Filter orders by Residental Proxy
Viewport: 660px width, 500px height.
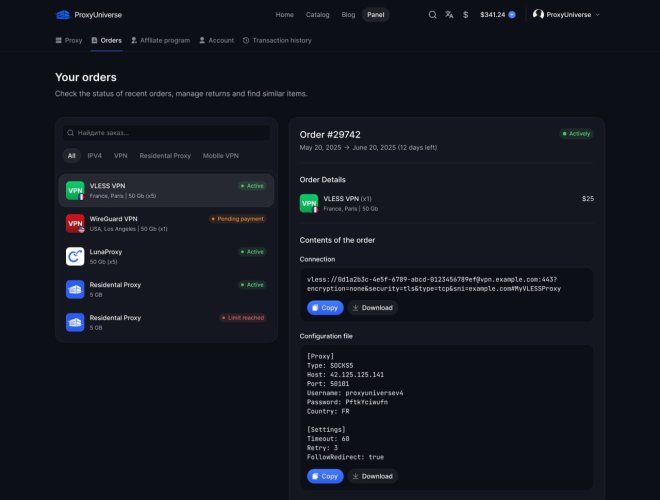pyautogui.click(x=165, y=156)
